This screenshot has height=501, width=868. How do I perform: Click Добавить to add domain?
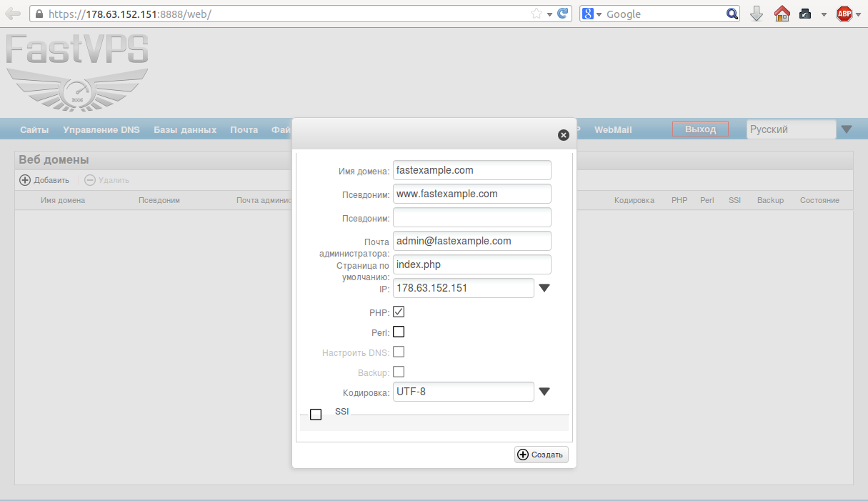click(44, 180)
